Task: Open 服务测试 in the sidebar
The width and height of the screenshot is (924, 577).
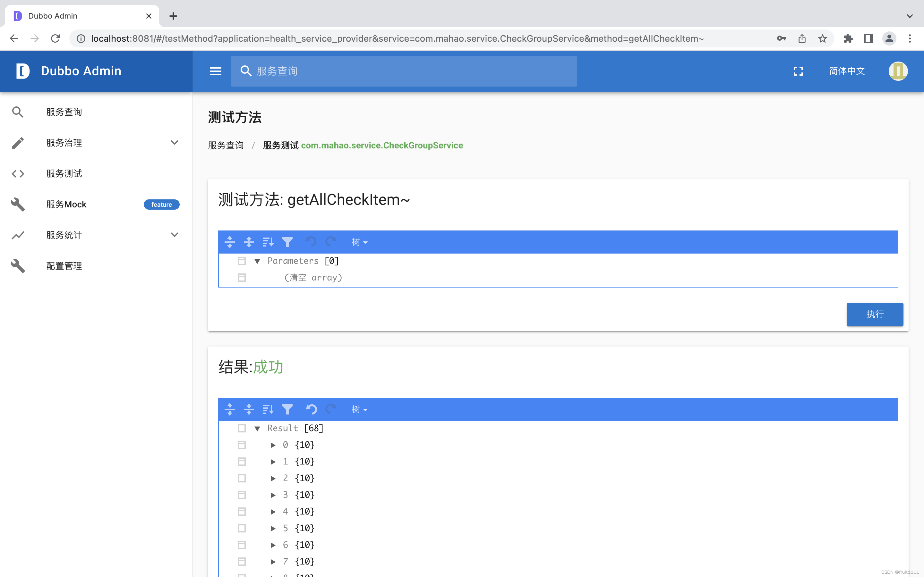Action: point(64,174)
